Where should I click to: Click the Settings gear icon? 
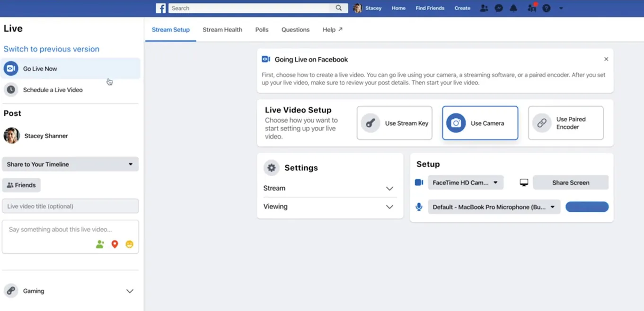(x=271, y=167)
